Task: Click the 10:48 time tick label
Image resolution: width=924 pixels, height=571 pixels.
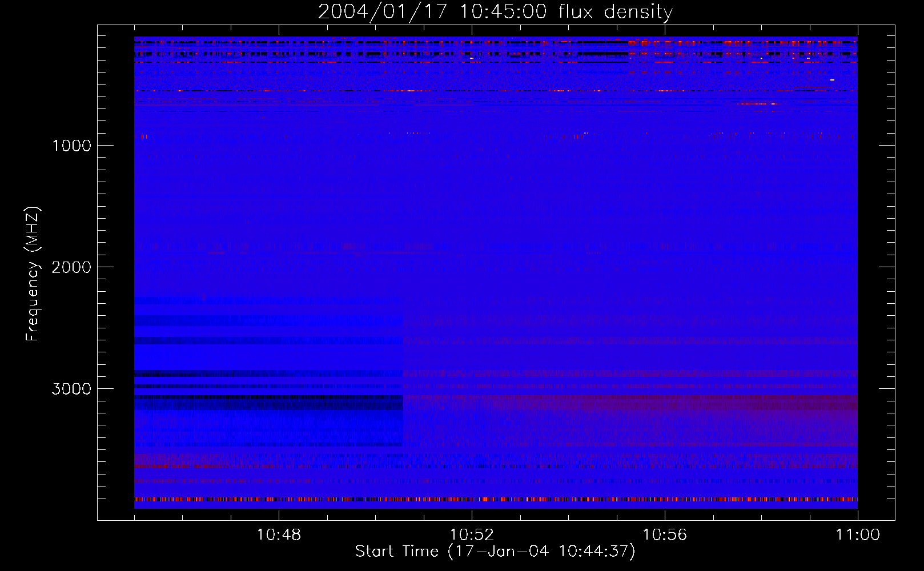Action: (279, 535)
